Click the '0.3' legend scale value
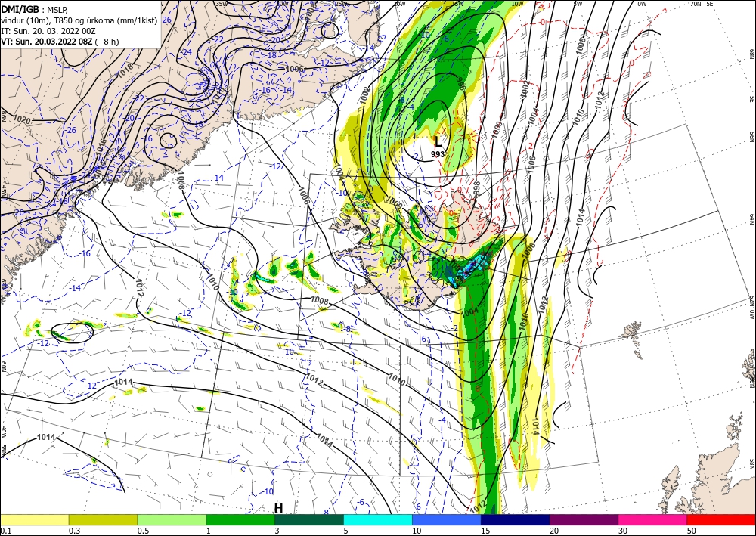The width and height of the screenshot is (756, 536). coord(75,531)
